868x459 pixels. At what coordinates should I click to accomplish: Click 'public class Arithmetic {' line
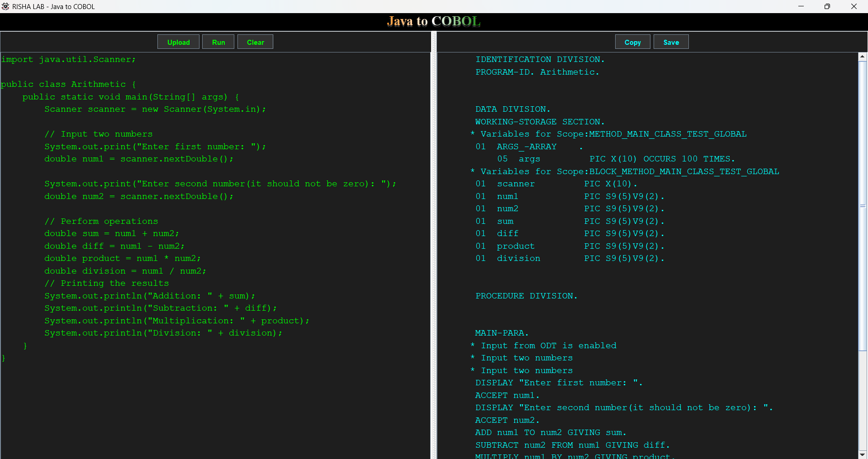click(68, 84)
